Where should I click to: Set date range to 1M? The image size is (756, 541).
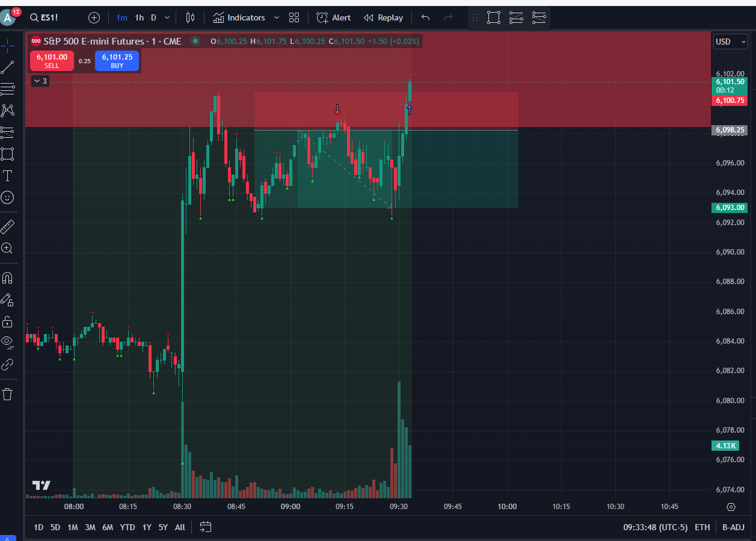click(73, 527)
